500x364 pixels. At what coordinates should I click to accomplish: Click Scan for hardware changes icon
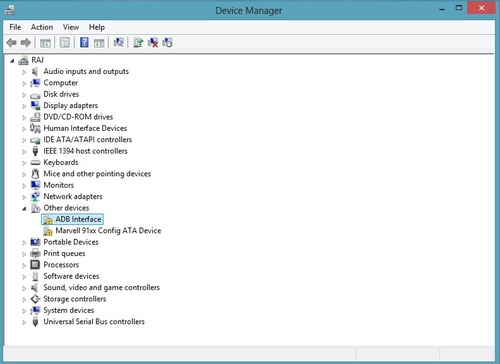pyautogui.click(x=118, y=43)
